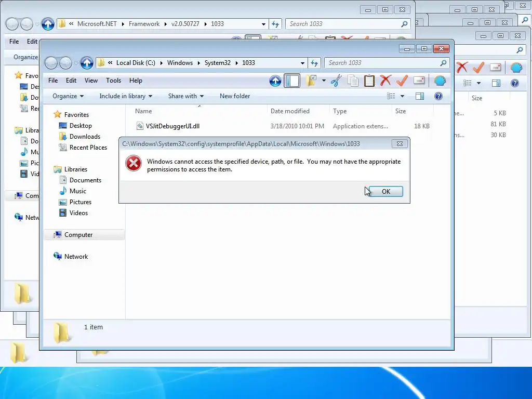Click Windows segment in the address breadcrumb
Screen dimensions: 532x399
(180, 63)
